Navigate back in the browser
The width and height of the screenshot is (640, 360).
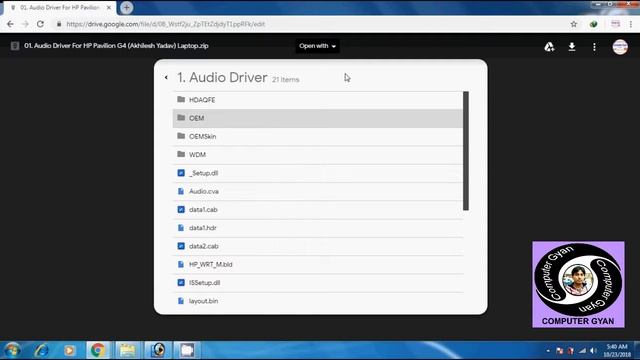10,24
